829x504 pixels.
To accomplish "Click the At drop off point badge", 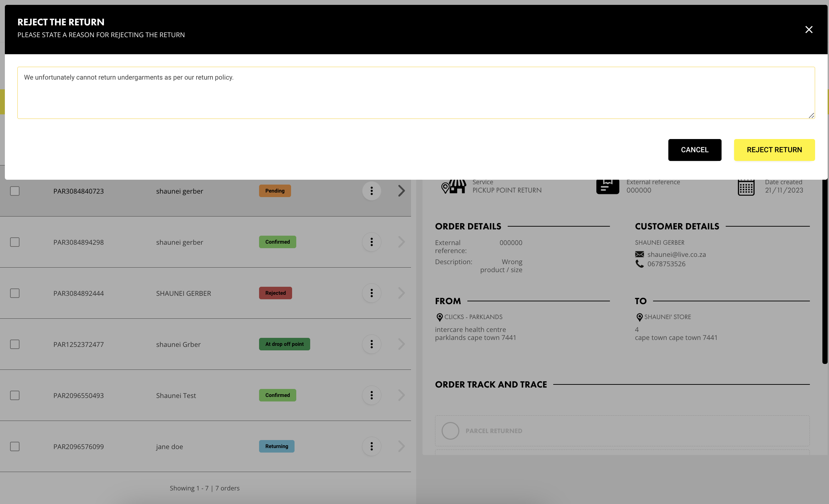I will tap(284, 344).
